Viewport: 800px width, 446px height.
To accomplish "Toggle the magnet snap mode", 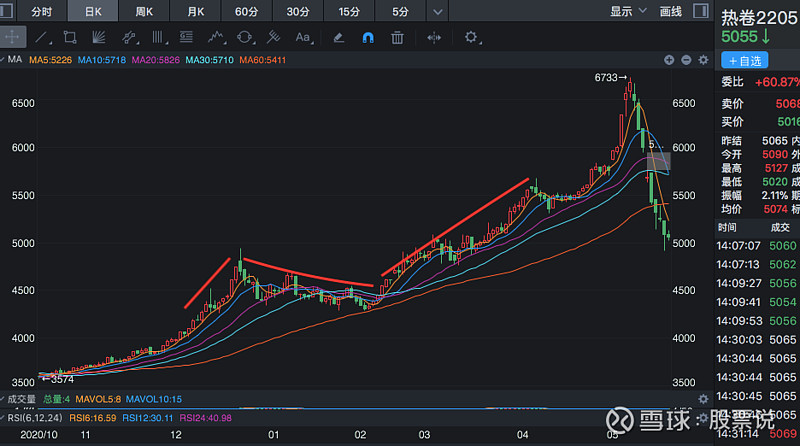I will 367,37.
